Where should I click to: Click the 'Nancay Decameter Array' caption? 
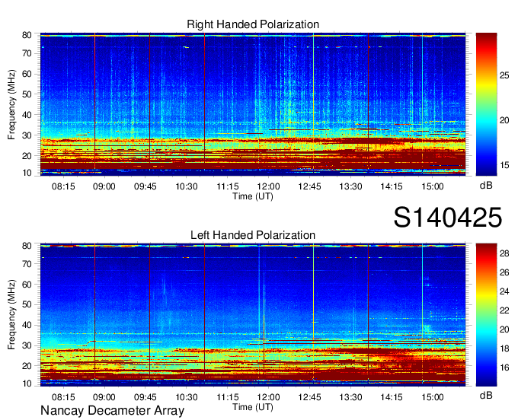(x=112, y=411)
